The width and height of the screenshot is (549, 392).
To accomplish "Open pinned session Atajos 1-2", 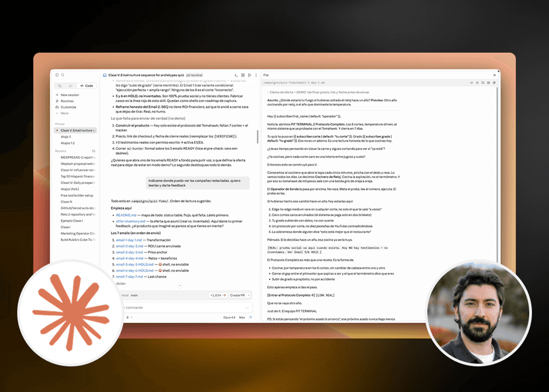I will tap(68, 143).
